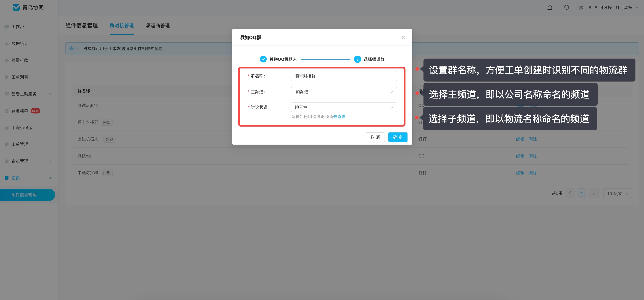Click the 工作台 sidebar icon
The width and height of the screenshot is (644, 300).
pos(7,27)
